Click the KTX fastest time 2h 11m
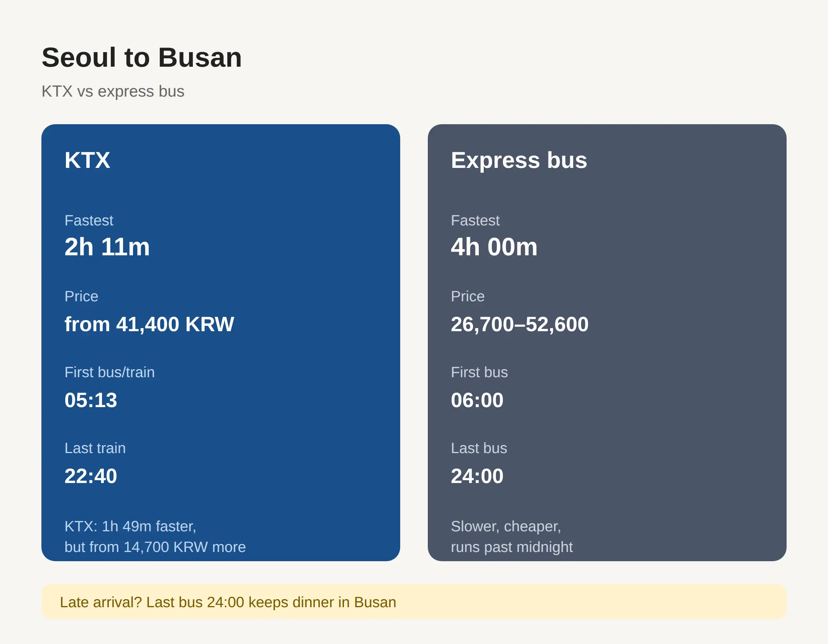 [107, 246]
